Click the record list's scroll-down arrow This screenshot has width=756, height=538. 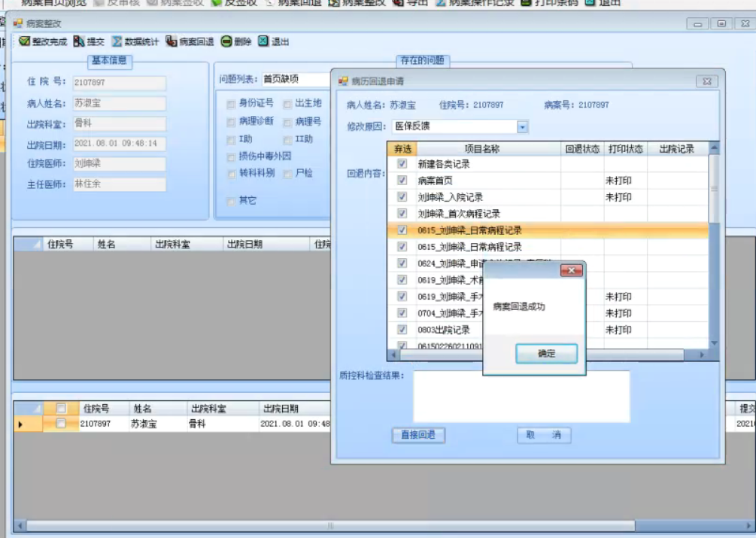coord(714,343)
